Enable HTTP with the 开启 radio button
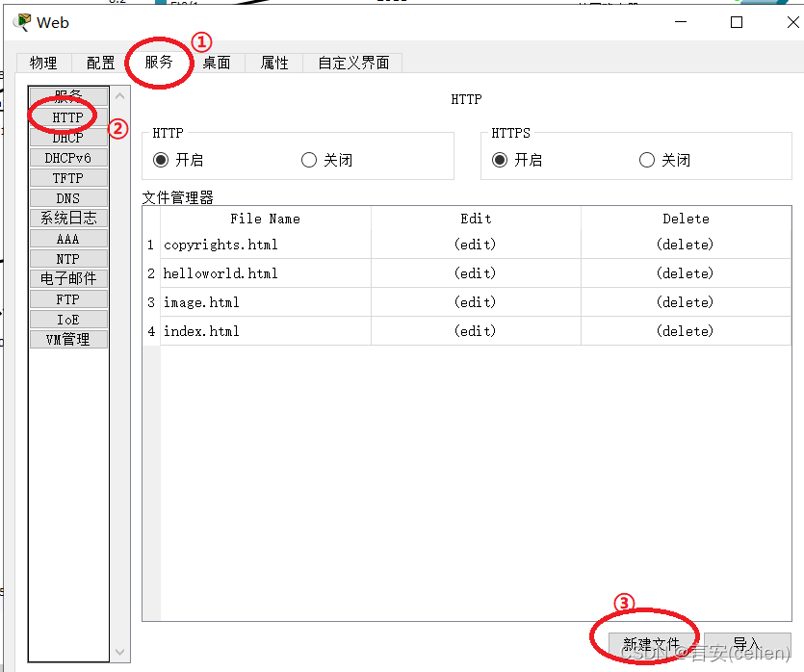This screenshot has height=672, width=804. (x=162, y=159)
